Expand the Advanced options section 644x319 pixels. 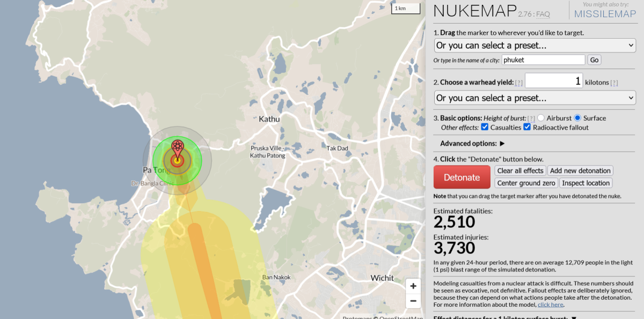pyautogui.click(x=473, y=144)
